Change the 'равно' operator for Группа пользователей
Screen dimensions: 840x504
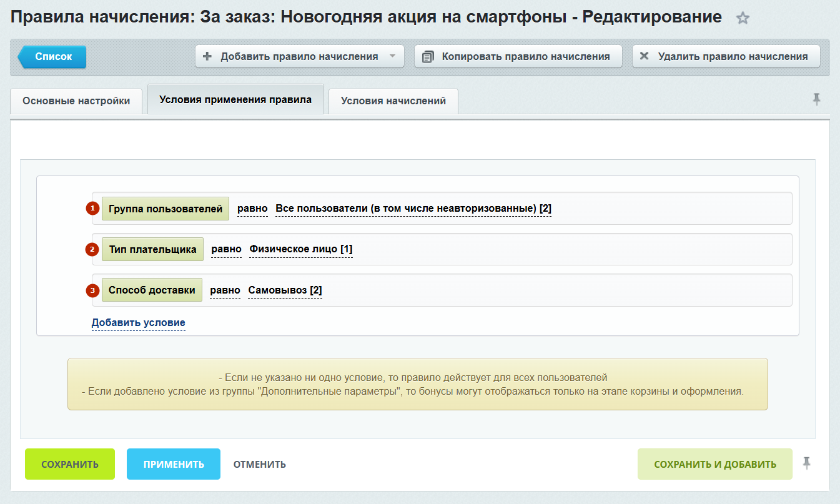pos(252,209)
